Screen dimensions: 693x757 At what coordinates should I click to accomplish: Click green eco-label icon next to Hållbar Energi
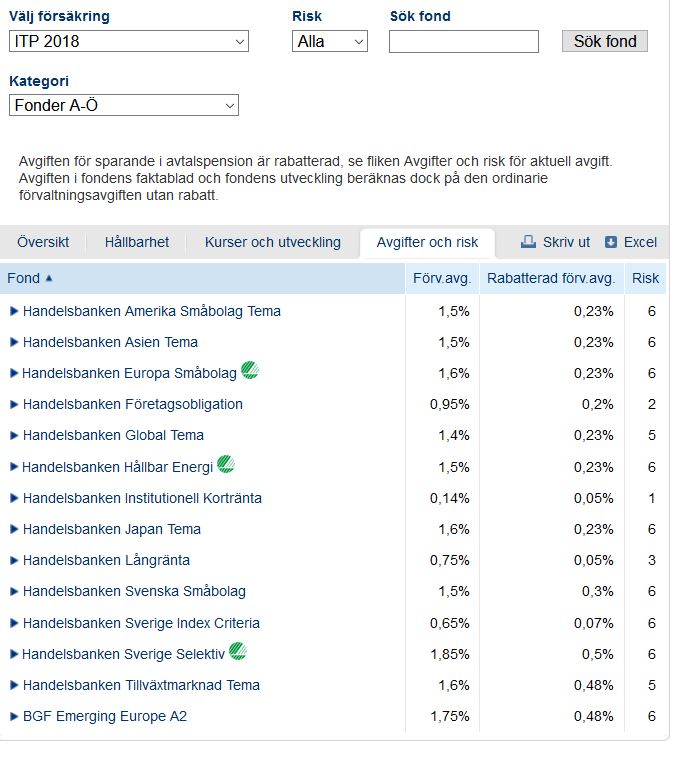coord(226,464)
